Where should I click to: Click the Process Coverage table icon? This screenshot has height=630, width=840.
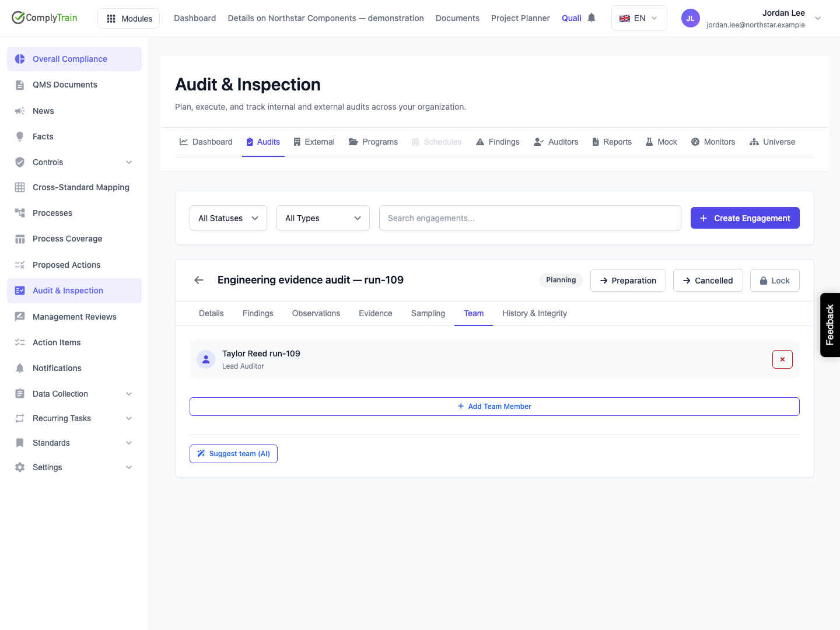tap(20, 239)
